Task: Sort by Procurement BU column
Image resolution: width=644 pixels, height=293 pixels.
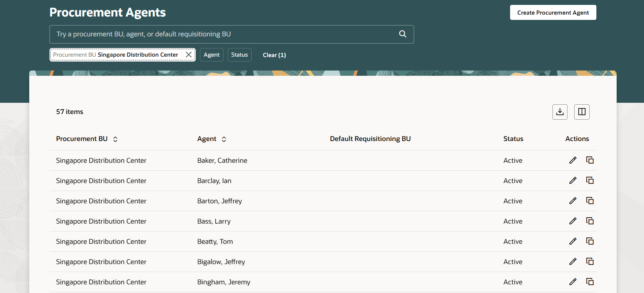Action: click(x=115, y=139)
